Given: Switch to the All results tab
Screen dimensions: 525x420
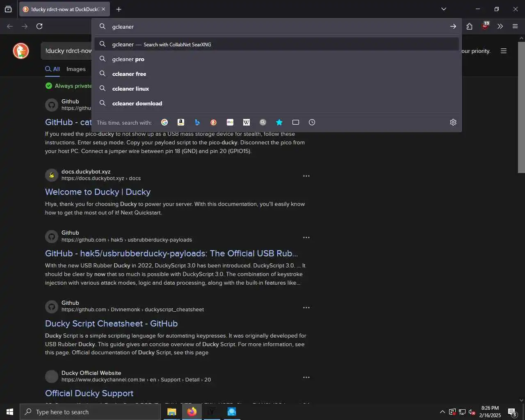Looking at the screenshot, I should click(52, 69).
